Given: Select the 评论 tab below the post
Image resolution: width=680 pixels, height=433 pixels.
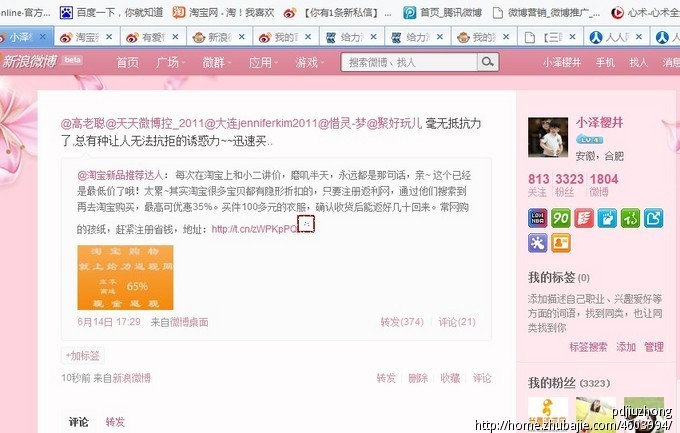Looking at the screenshot, I should pyautogui.click(x=78, y=422).
